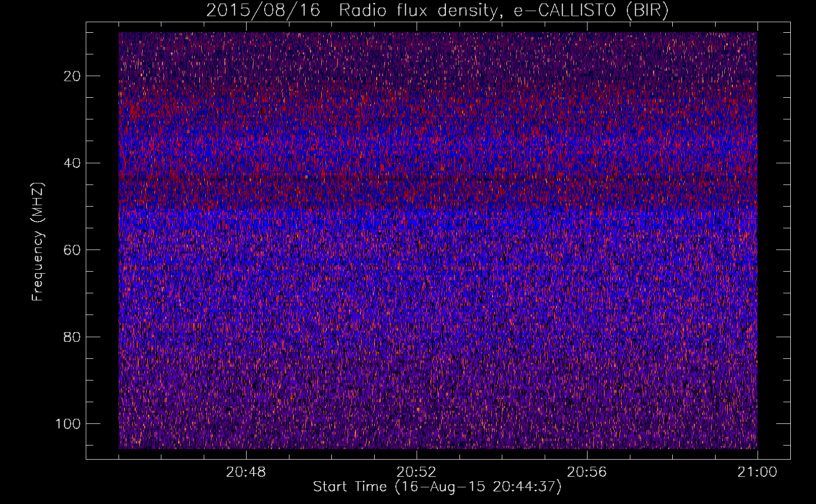Click the 'Start Time (16-Aug-15 20:44:37)' axis label
This screenshot has height=504, width=816.
pyautogui.click(x=437, y=487)
